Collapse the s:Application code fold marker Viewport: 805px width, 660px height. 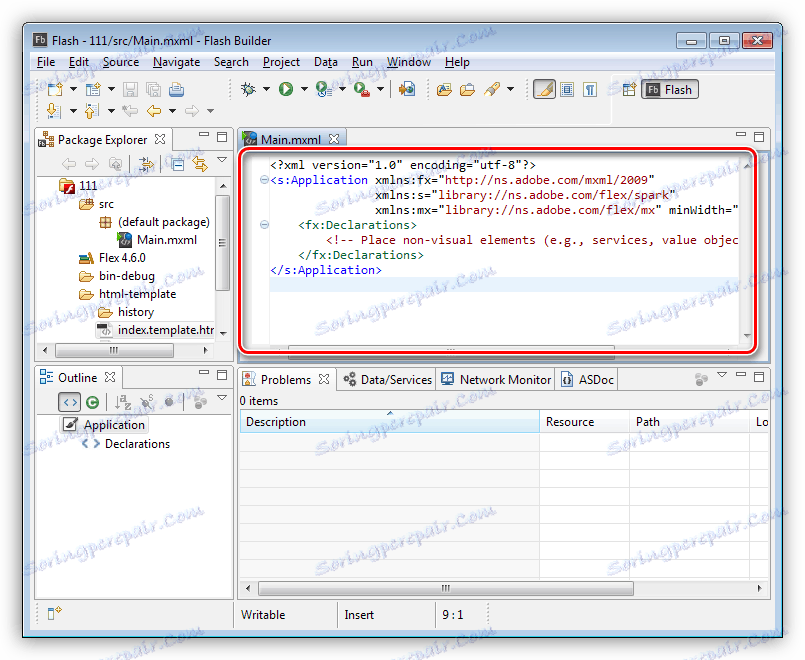click(264, 180)
